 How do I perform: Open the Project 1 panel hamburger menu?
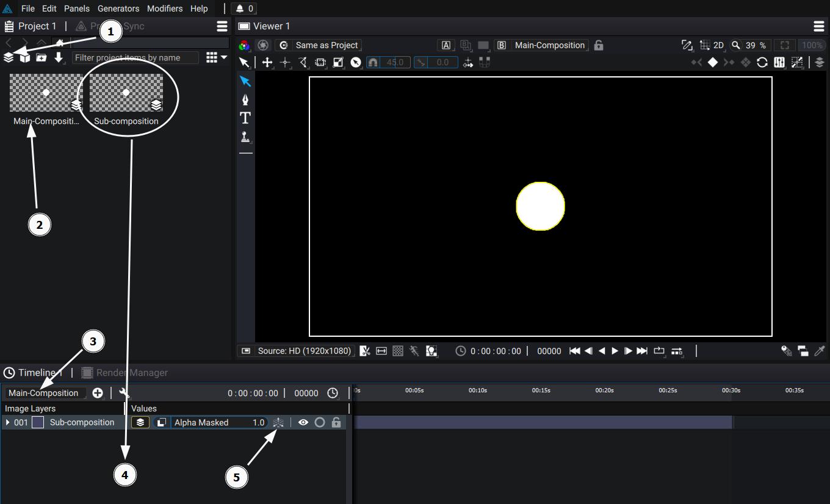pyautogui.click(x=222, y=26)
